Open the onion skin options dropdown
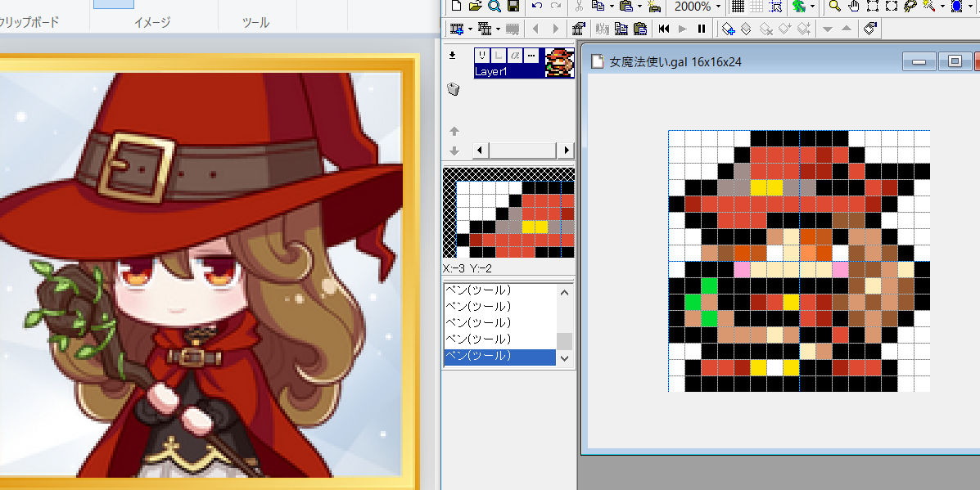This screenshot has height=490, width=980. point(812,7)
